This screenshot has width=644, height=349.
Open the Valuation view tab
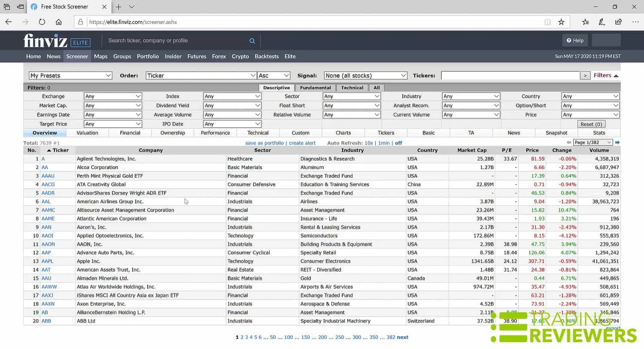tap(88, 133)
